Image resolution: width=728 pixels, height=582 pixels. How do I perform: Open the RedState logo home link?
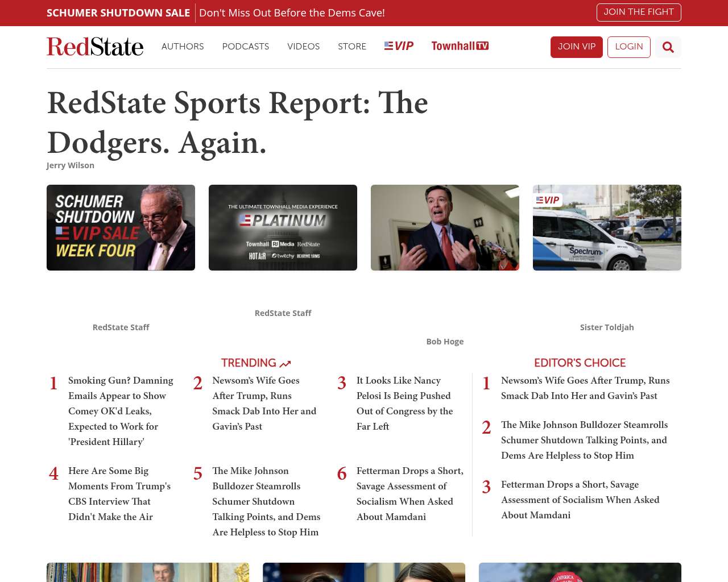(95, 47)
